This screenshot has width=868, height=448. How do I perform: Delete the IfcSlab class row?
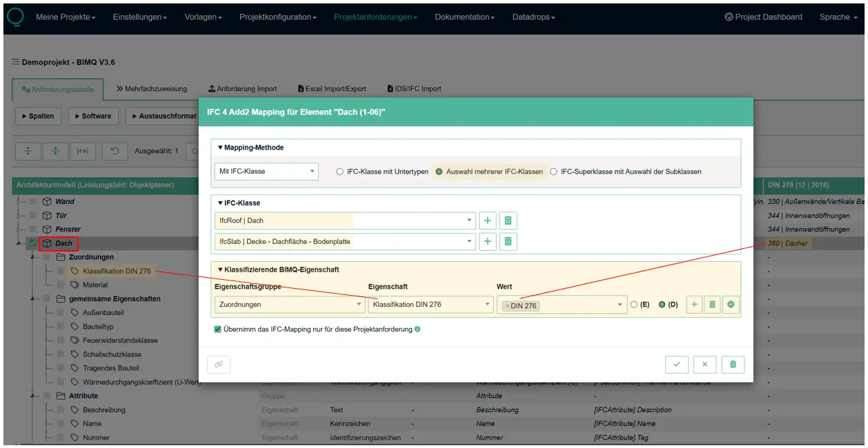point(508,241)
